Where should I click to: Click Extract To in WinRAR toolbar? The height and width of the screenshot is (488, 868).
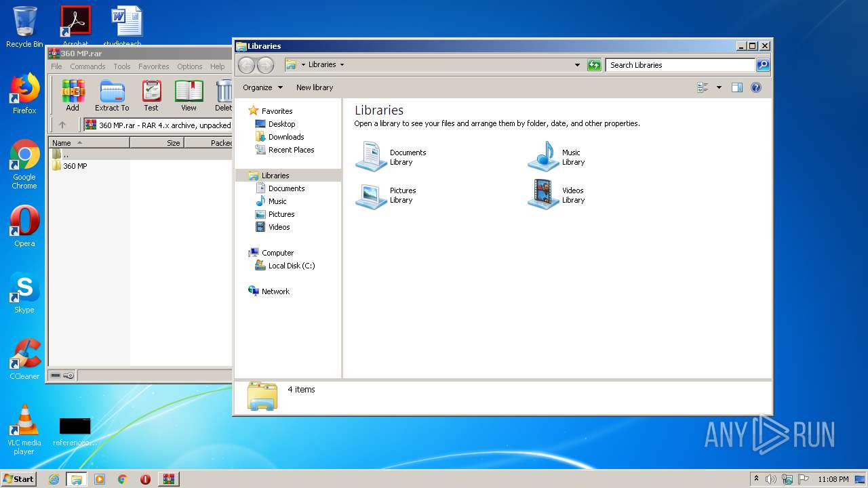pos(112,96)
